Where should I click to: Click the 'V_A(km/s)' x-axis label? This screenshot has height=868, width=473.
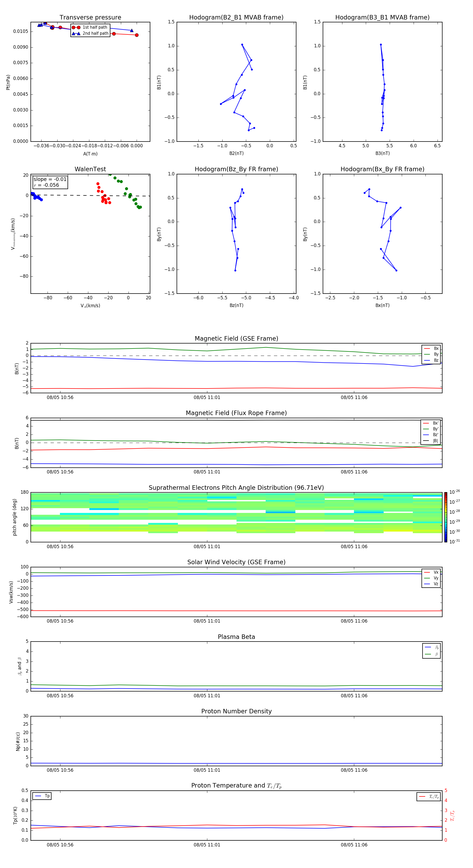(90, 306)
